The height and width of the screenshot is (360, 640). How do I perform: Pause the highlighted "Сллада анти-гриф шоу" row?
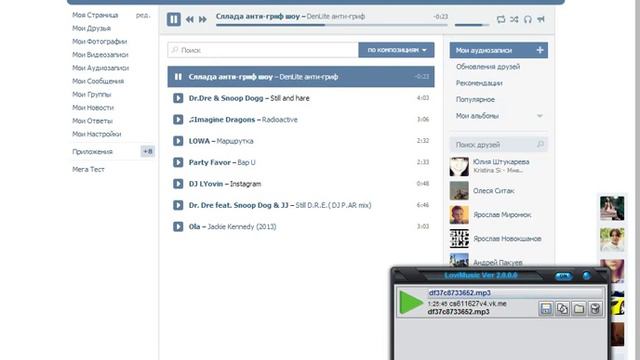pos(178,77)
